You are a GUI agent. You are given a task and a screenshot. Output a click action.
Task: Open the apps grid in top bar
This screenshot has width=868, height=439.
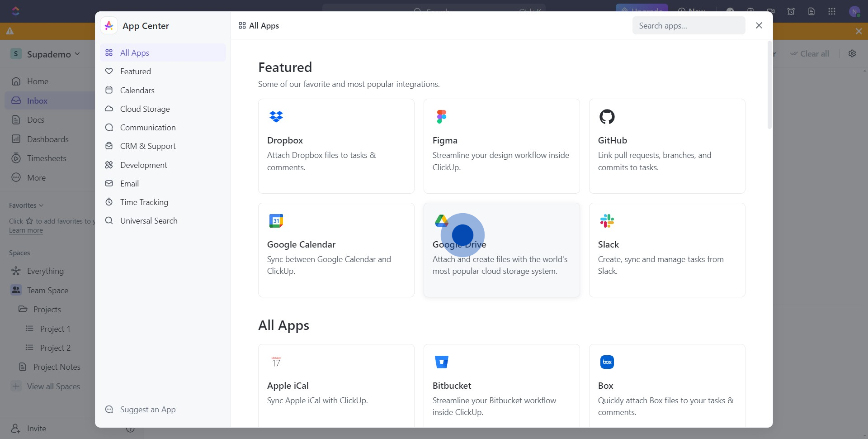click(832, 11)
